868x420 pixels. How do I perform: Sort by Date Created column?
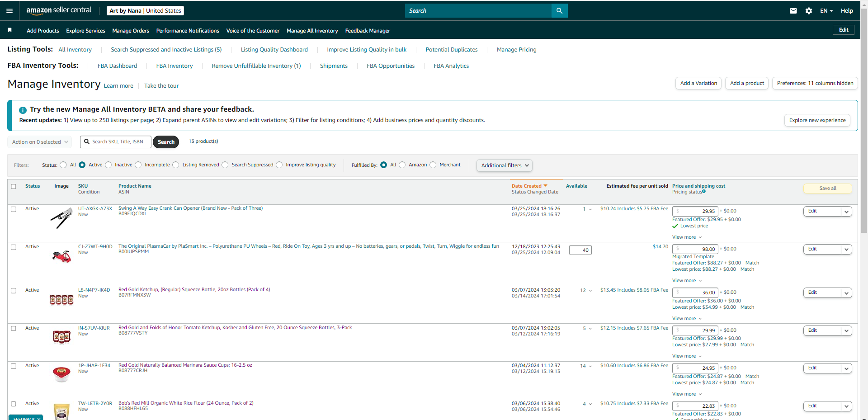pyautogui.click(x=529, y=186)
